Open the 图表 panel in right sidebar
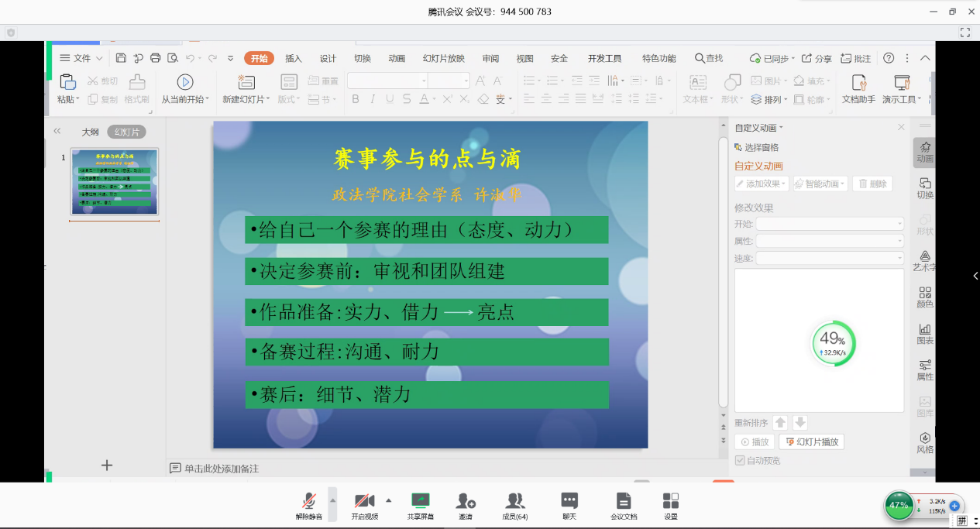This screenshot has width=980, height=529. point(924,334)
